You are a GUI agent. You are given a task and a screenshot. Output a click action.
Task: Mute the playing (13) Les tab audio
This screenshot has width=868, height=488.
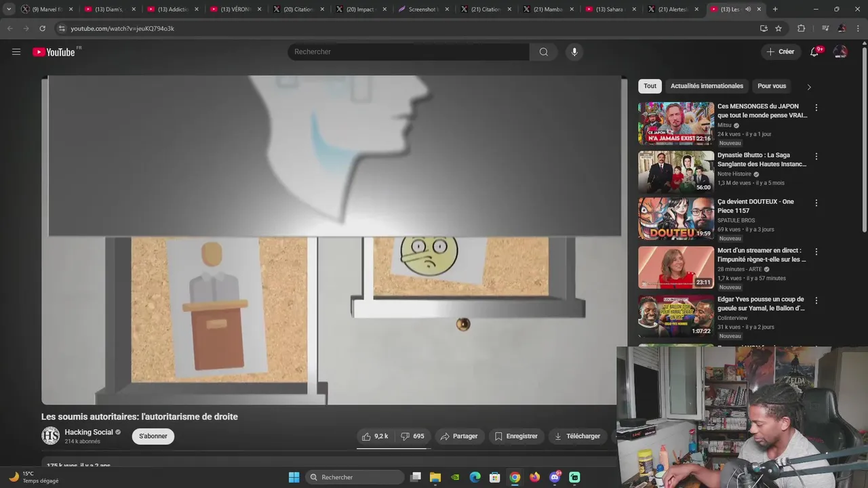(x=748, y=9)
